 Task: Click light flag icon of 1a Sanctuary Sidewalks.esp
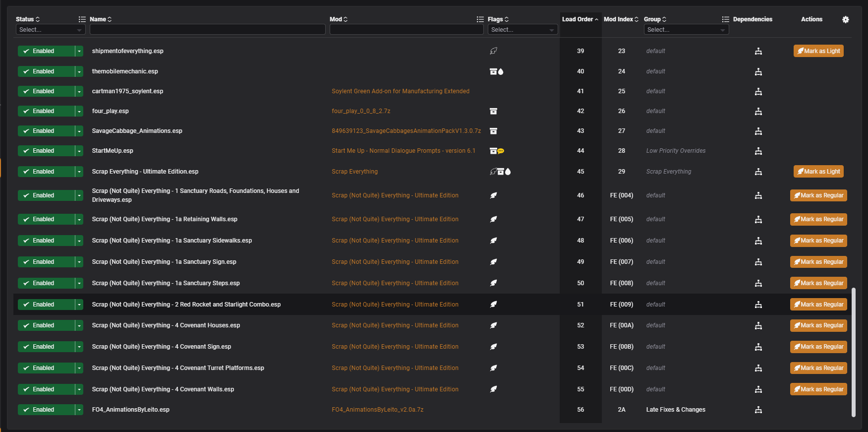tap(493, 241)
